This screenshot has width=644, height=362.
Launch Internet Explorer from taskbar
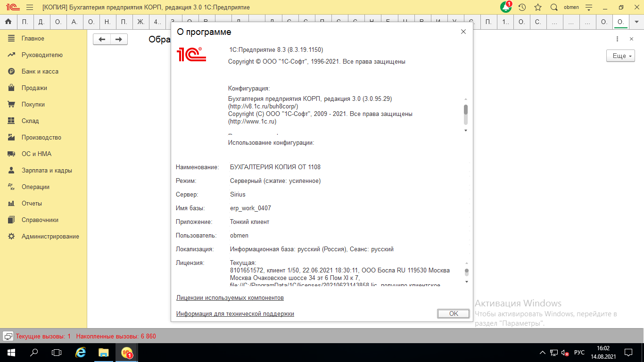click(x=81, y=353)
